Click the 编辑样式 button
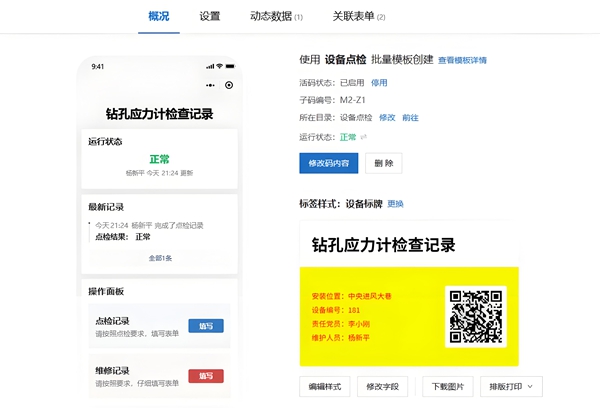This screenshot has height=408, width=600. pos(324,386)
